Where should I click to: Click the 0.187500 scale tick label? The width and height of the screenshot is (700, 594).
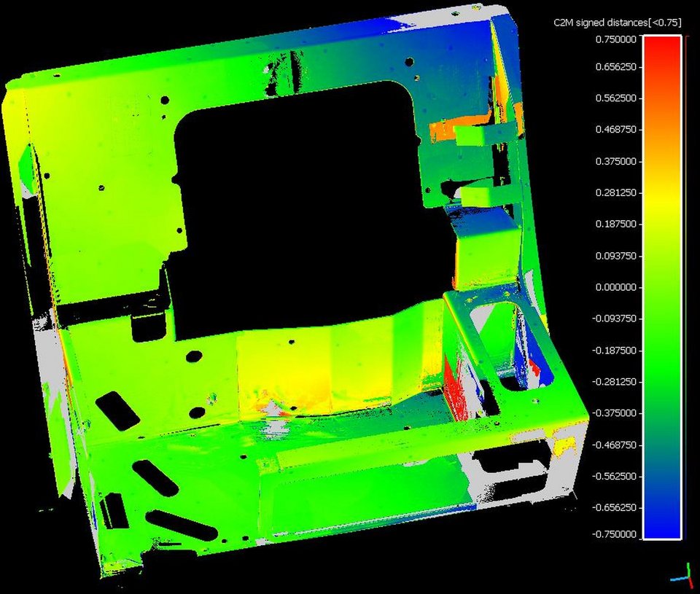click(x=617, y=224)
